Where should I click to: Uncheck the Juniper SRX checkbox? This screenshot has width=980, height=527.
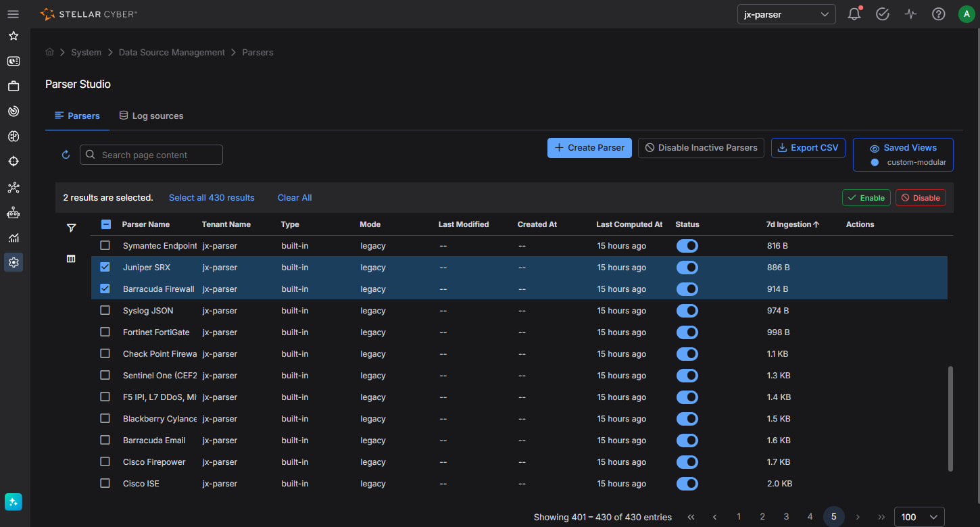pyautogui.click(x=105, y=267)
